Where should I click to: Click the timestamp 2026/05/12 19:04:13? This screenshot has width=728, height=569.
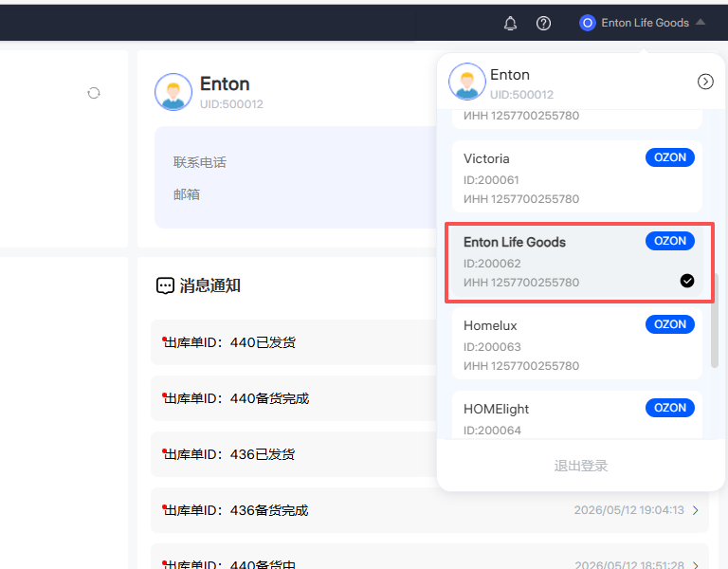click(629, 510)
